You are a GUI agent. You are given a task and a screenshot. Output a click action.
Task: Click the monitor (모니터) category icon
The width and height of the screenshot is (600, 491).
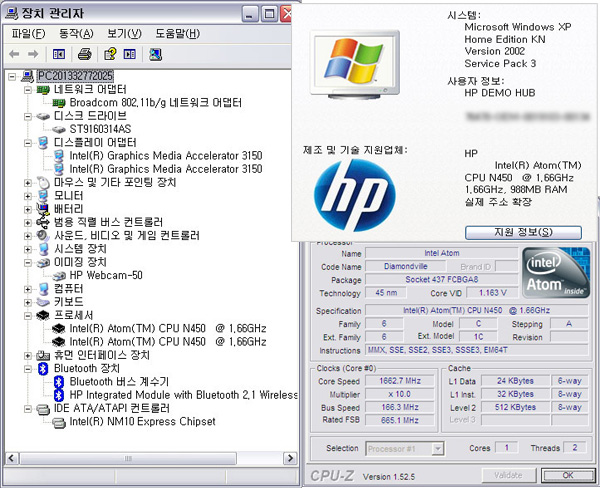(43, 196)
